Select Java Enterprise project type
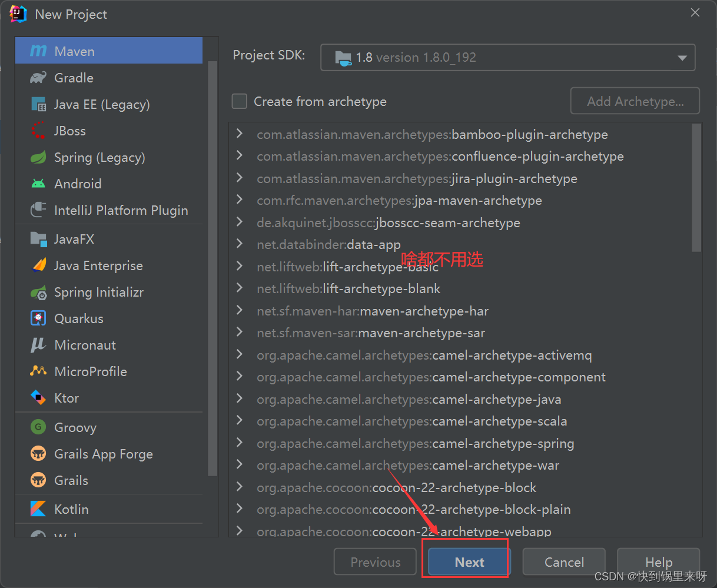 (109, 265)
